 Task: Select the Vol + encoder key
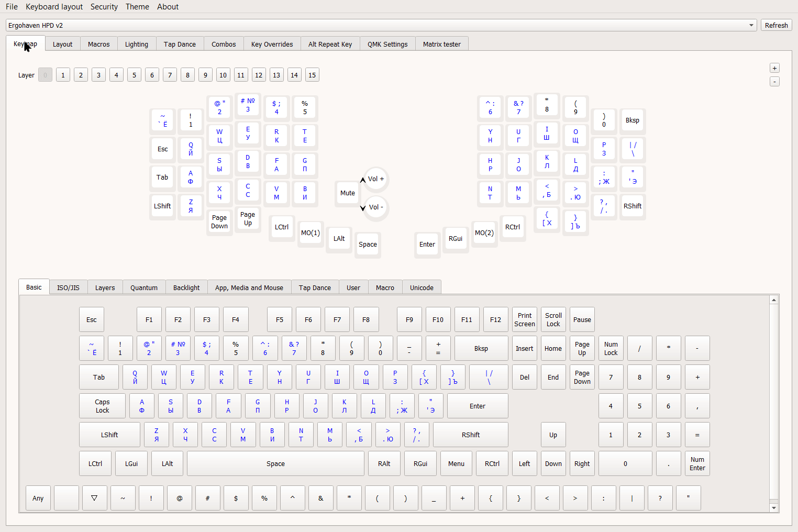[375, 179]
